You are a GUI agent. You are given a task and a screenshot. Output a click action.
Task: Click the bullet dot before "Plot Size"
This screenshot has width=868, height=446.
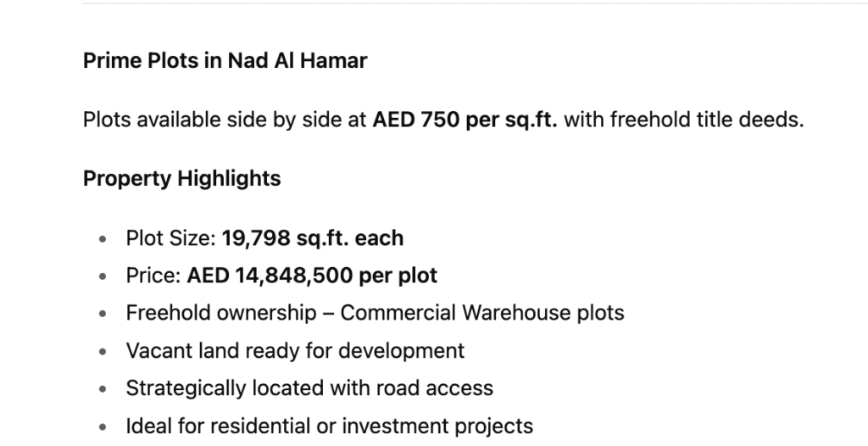point(103,240)
